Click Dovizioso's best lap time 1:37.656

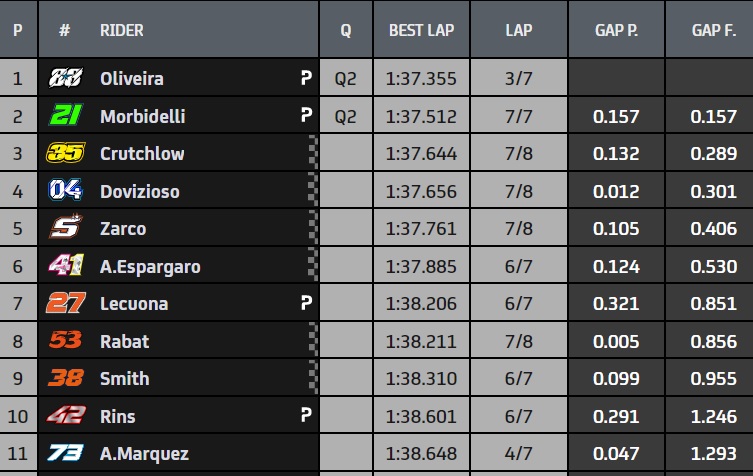pos(421,191)
